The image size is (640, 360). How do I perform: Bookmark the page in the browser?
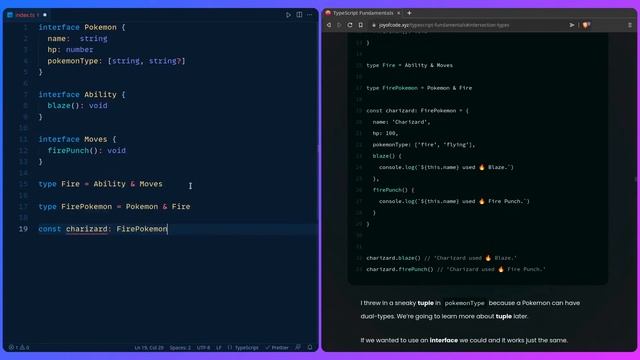[361, 25]
